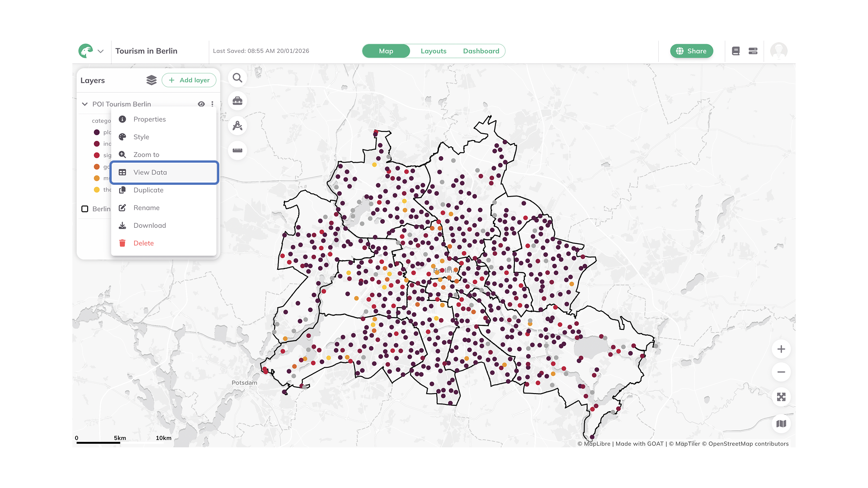Screen dimensions: 868x488
Task: Check the Berlin layer checkbox
Action: (85, 209)
